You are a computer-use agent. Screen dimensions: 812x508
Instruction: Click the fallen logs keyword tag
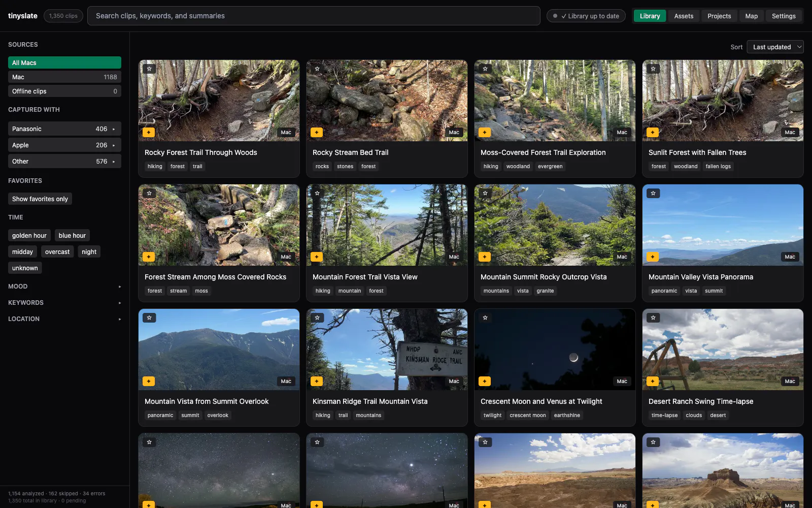tap(718, 166)
